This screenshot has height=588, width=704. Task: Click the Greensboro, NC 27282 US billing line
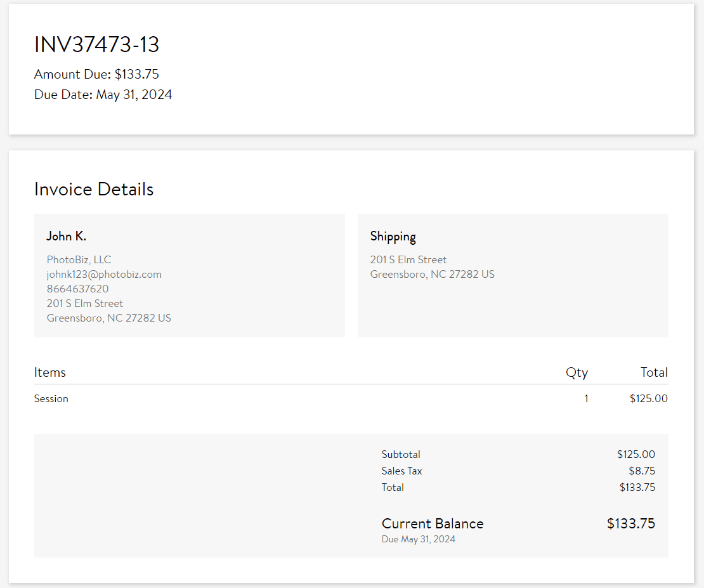pos(108,318)
